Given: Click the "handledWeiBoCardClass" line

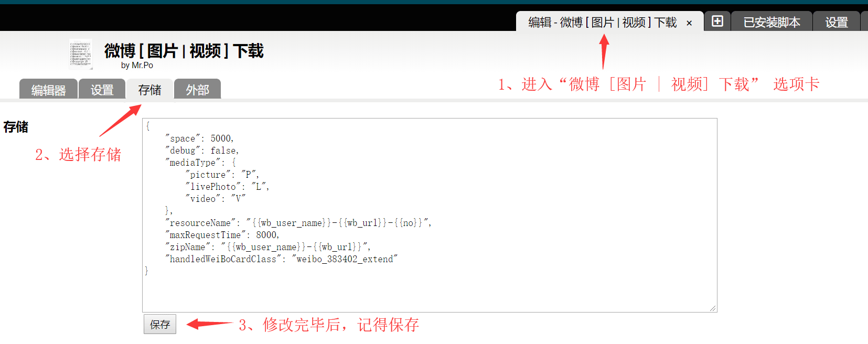Looking at the screenshot, I should click(282, 259).
